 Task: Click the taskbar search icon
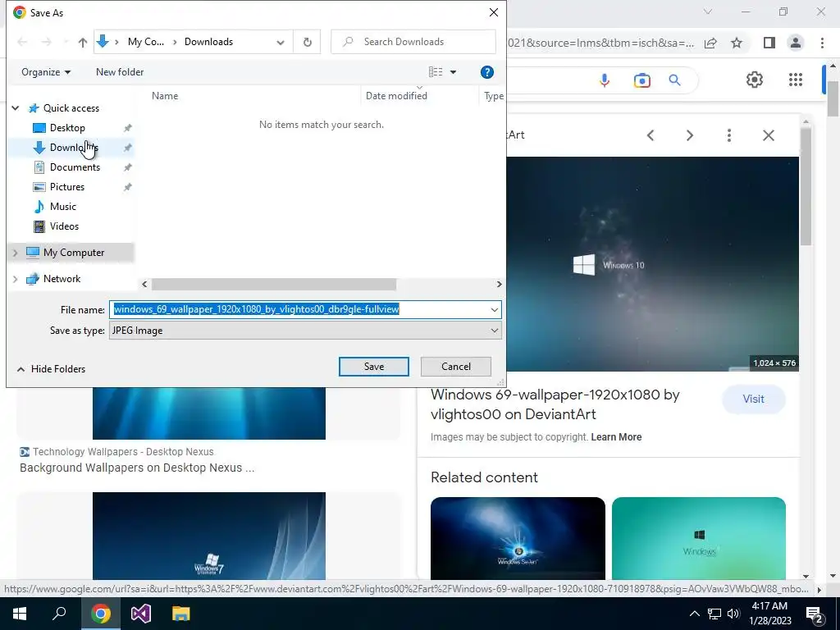coord(59,614)
